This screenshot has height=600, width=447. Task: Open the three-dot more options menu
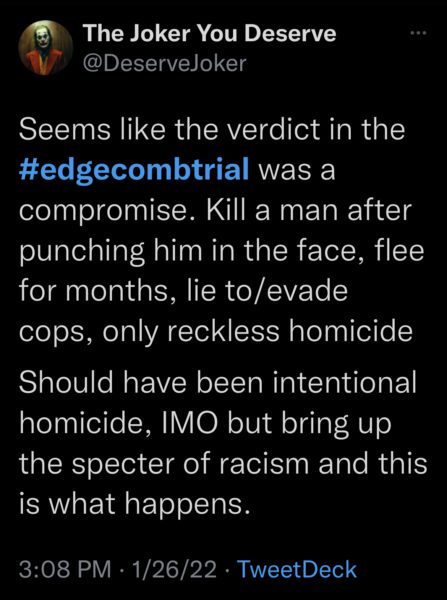click(417, 34)
